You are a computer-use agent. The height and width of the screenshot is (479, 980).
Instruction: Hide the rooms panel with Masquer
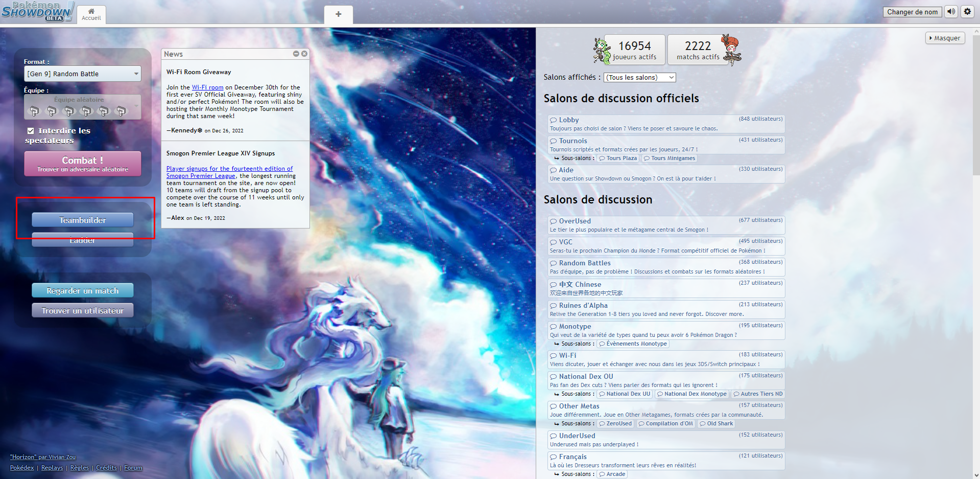945,38
